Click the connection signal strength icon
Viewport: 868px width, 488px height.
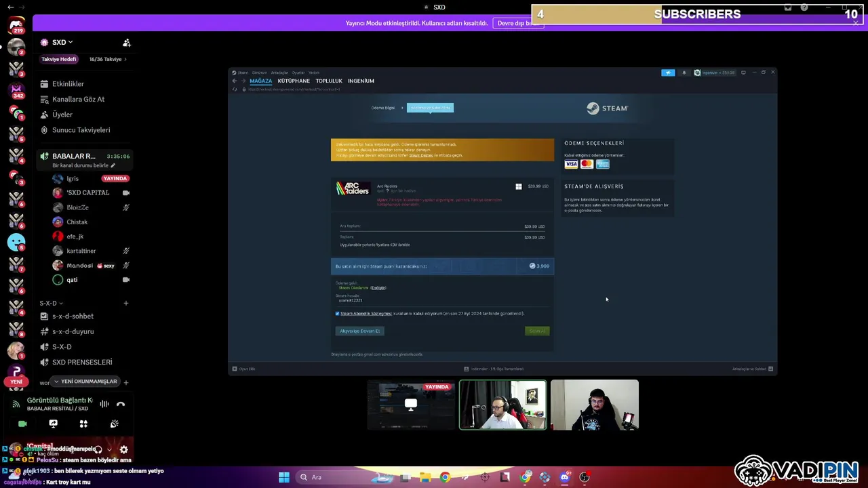[16, 405]
